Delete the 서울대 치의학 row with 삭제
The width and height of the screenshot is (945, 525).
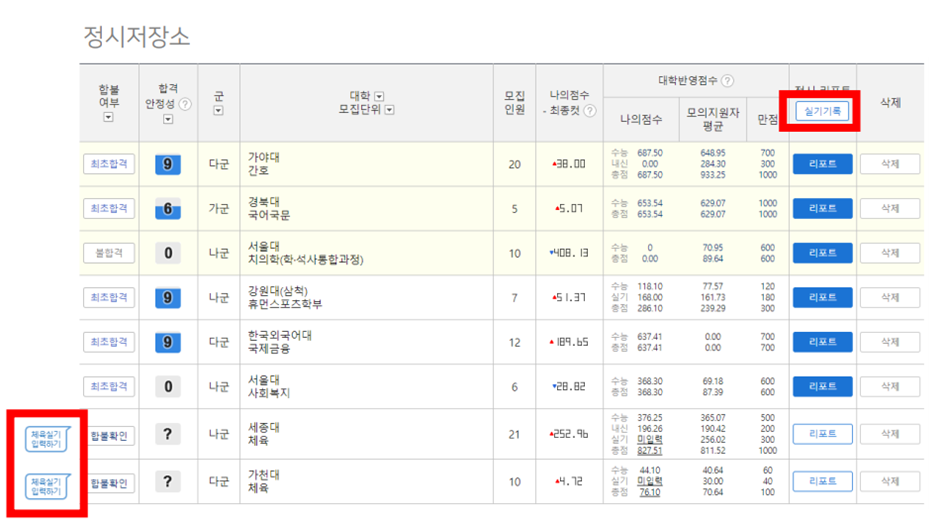(x=890, y=253)
